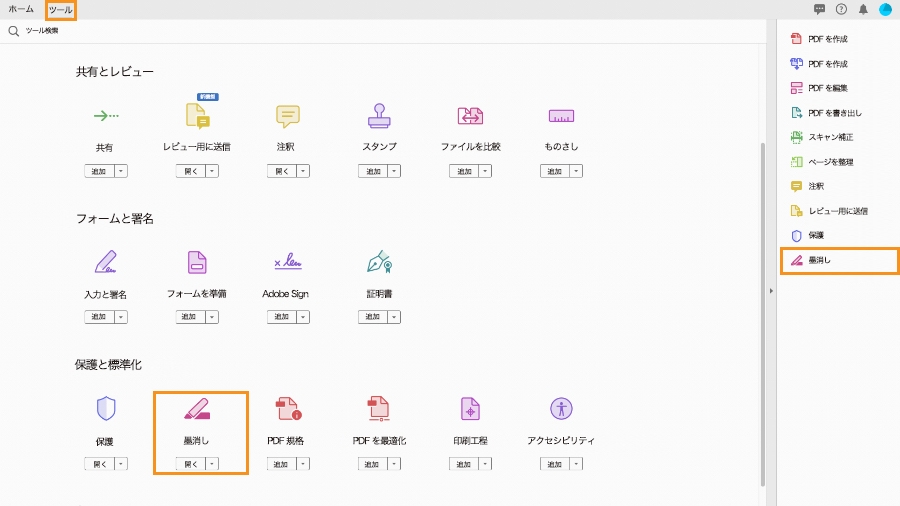Open the Accessibility (アクセシビリティ) icon

coord(561,408)
